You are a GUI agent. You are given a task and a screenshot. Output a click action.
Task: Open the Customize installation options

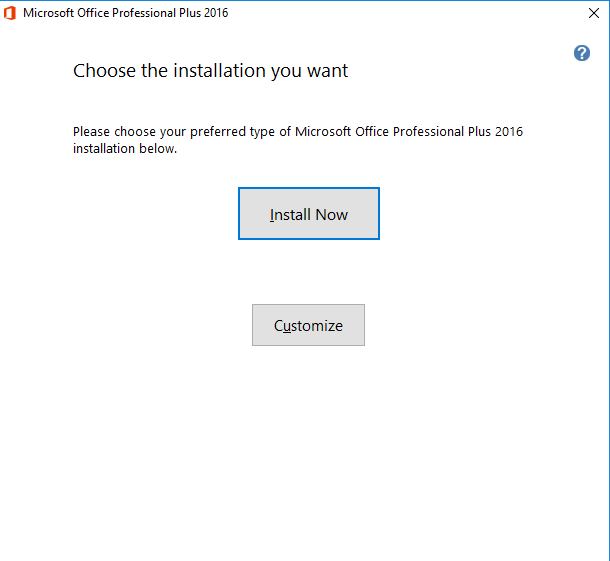point(308,325)
